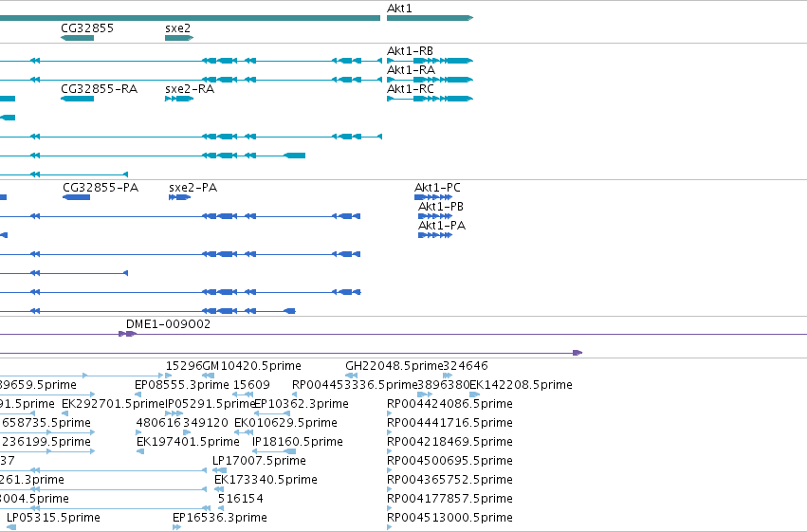Select the 15609 EST label
The height and width of the screenshot is (532, 807).
pyautogui.click(x=251, y=385)
